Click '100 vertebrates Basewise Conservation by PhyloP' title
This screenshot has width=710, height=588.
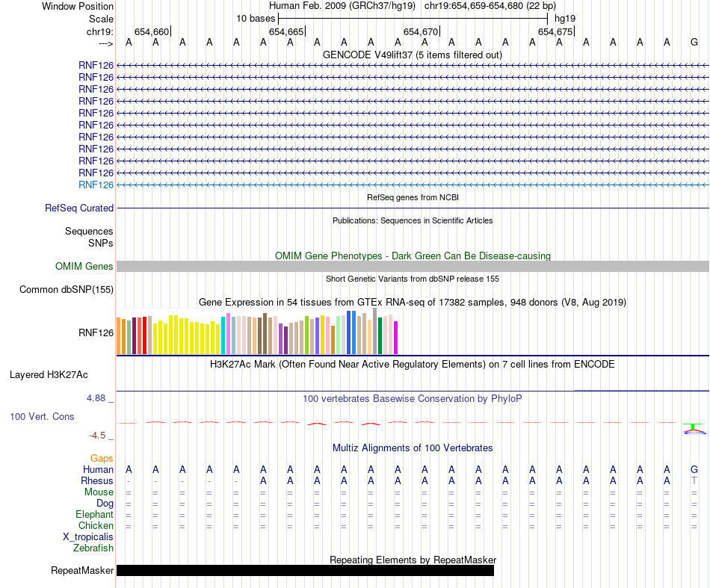[413, 399]
